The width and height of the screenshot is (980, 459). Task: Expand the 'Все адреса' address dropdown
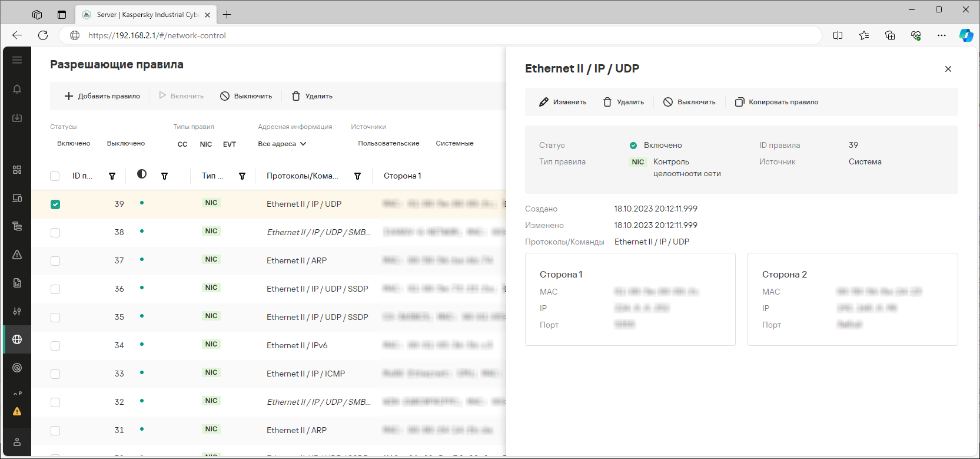click(282, 144)
